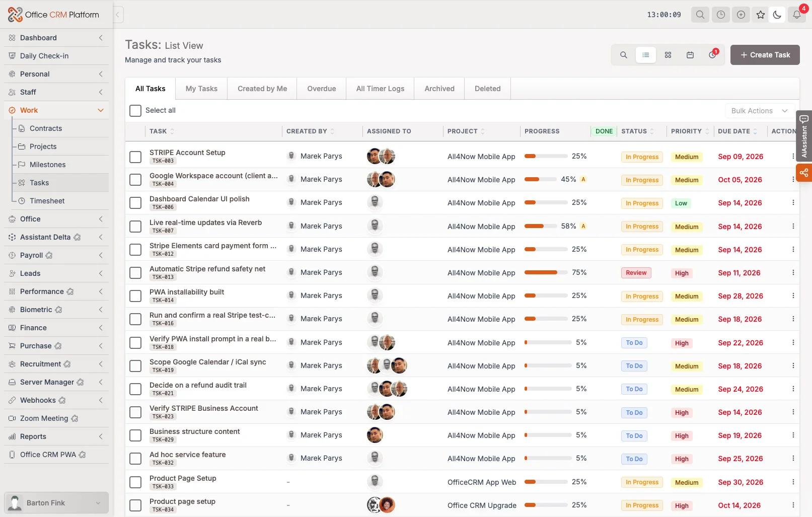Open the Bulk Actions dropdown
The width and height of the screenshot is (812, 517).
coord(760,111)
